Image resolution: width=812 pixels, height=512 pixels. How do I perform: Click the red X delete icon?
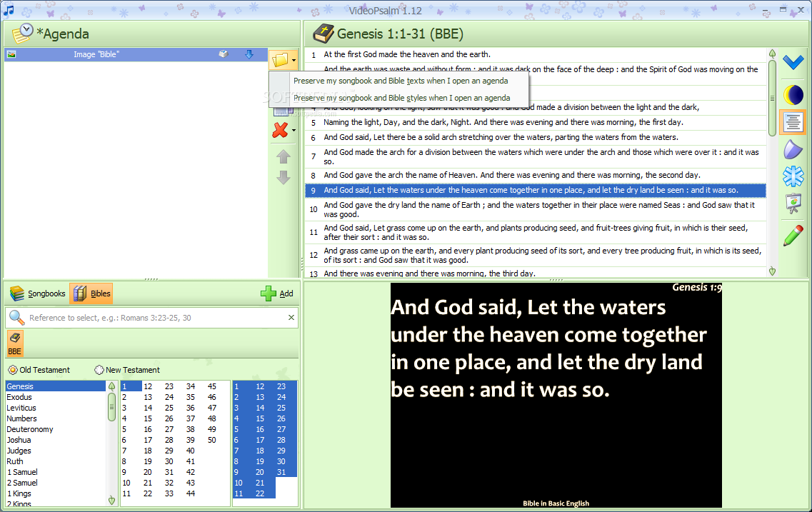point(280,130)
